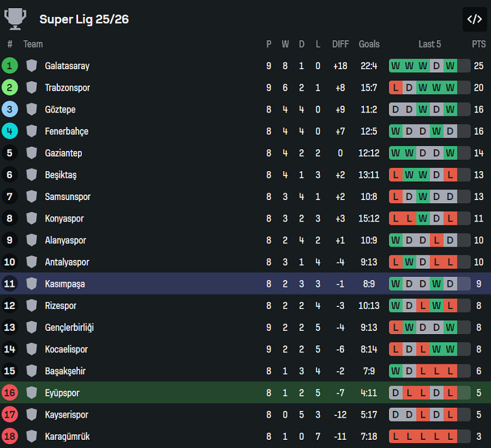Click the Fenerbahçe shield icon

click(31, 131)
